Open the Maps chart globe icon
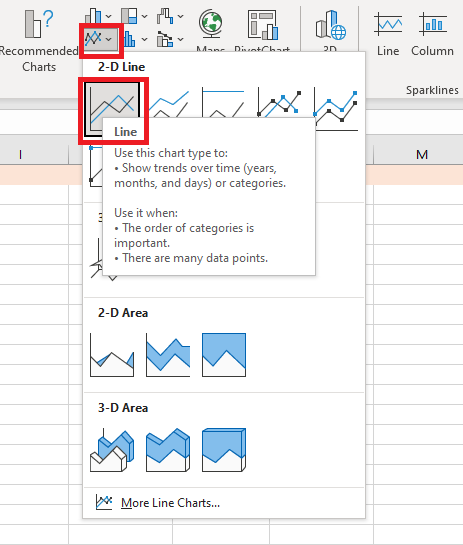This screenshot has height=545, width=463. (210, 24)
